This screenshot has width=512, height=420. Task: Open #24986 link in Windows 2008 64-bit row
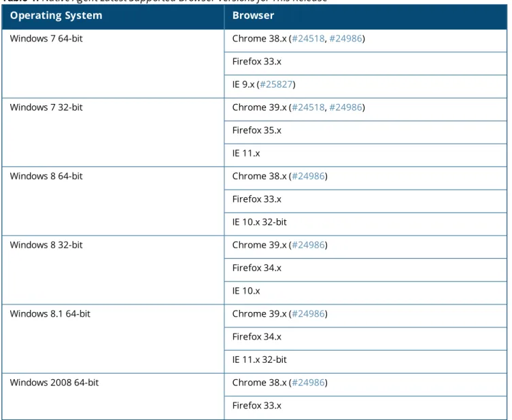[x=308, y=383]
